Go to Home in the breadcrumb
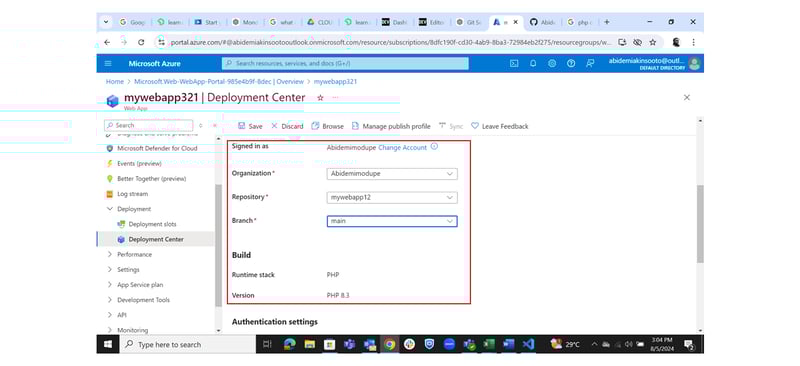Screen dimensions: 800x366 (115, 82)
